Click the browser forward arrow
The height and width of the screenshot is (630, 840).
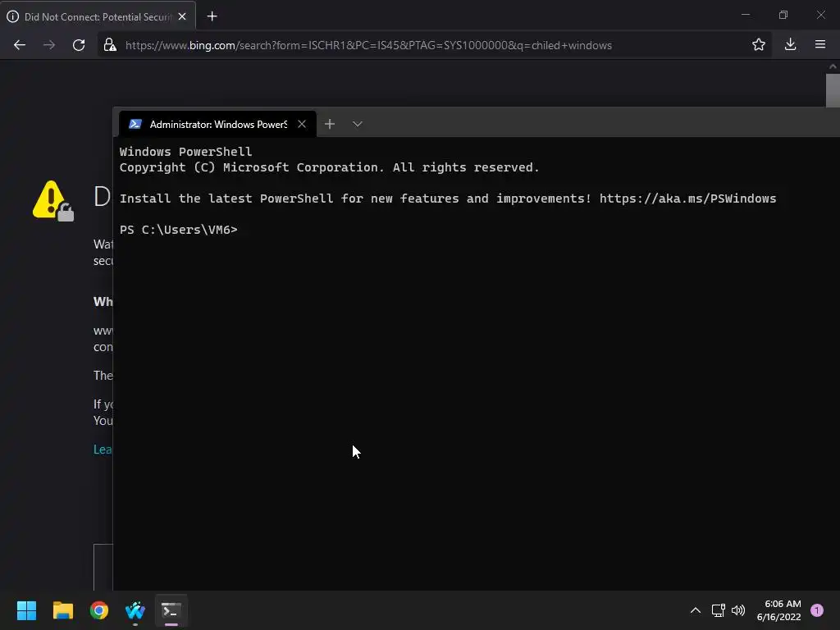point(49,45)
